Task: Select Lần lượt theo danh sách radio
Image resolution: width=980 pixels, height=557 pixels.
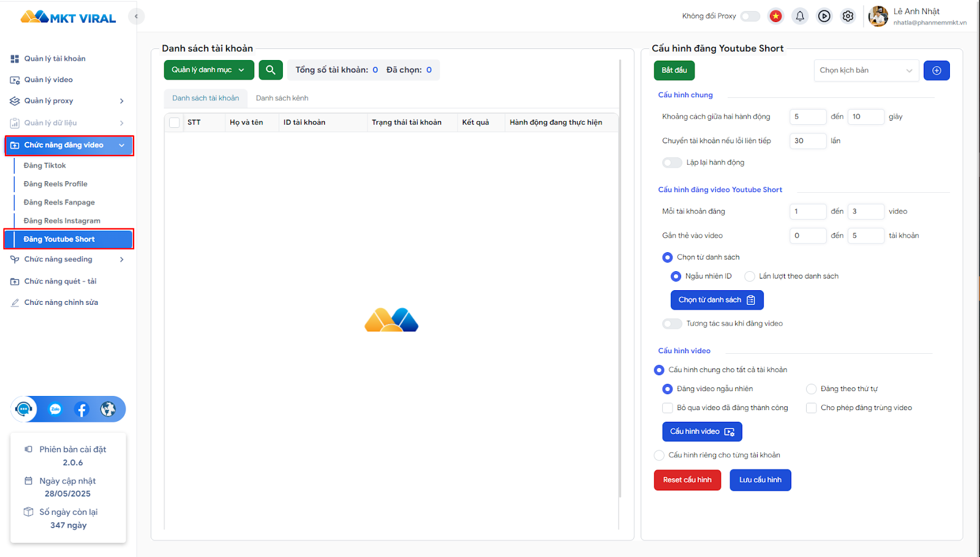Action: click(750, 277)
